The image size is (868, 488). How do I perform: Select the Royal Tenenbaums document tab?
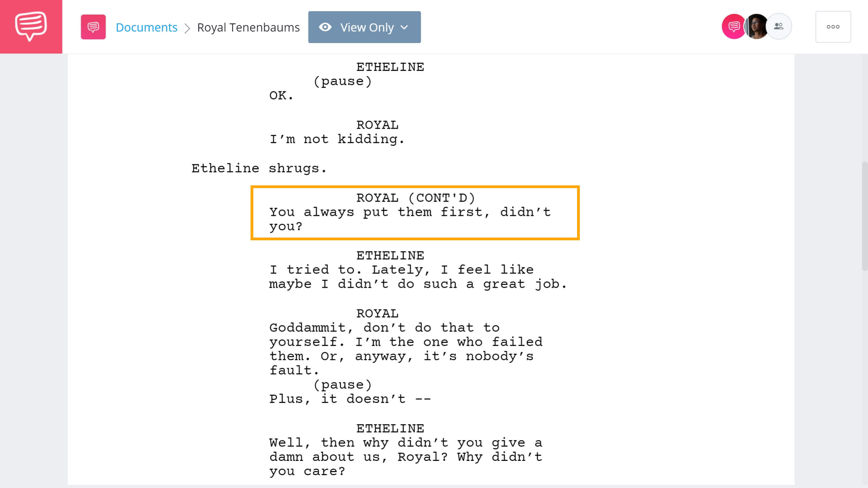click(x=248, y=27)
